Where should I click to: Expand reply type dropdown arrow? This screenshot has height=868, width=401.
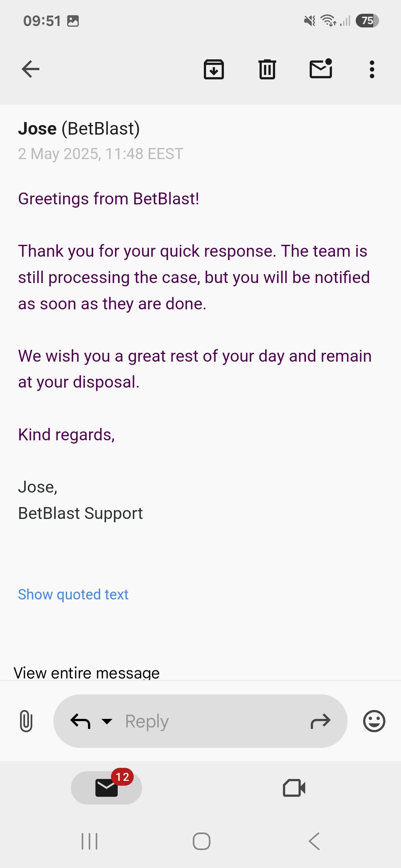[x=107, y=721]
